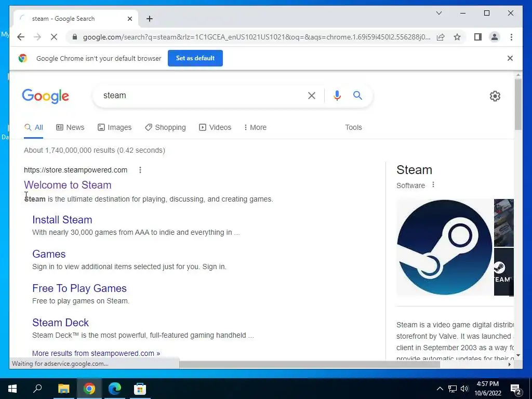532x399 pixels.
Task: Open the Steam Deck link
Action: pos(60,323)
